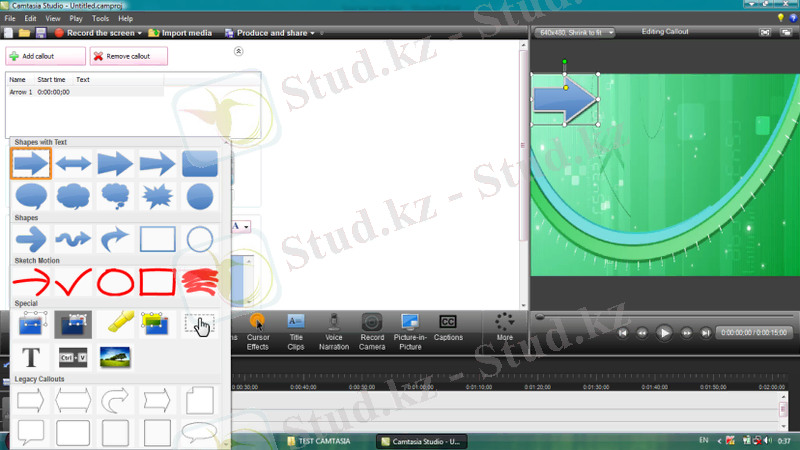This screenshot has width=800, height=450.
Task: Open Record the screen dropdown arrow
Action: pos(140,33)
